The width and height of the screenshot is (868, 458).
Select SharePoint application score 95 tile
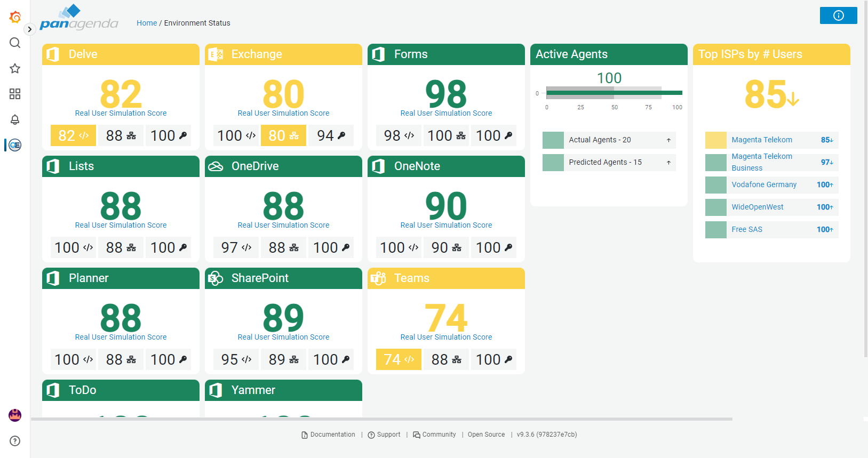point(236,359)
